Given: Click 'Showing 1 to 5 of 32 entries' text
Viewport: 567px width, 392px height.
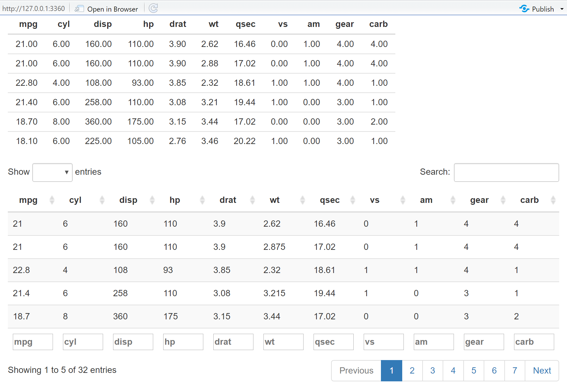Looking at the screenshot, I should click(x=62, y=370).
